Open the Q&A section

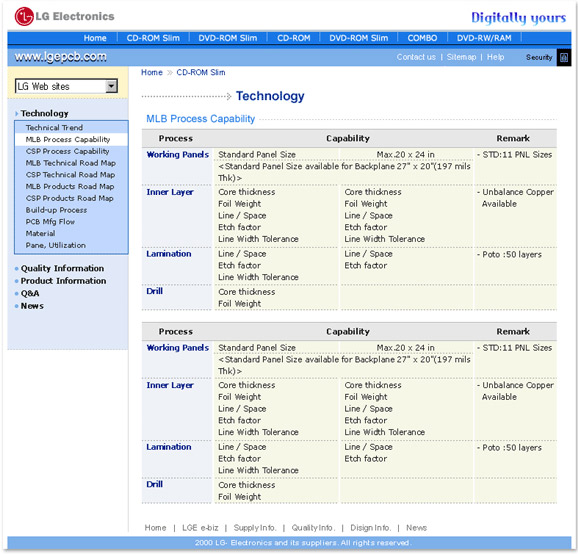click(30, 293)
